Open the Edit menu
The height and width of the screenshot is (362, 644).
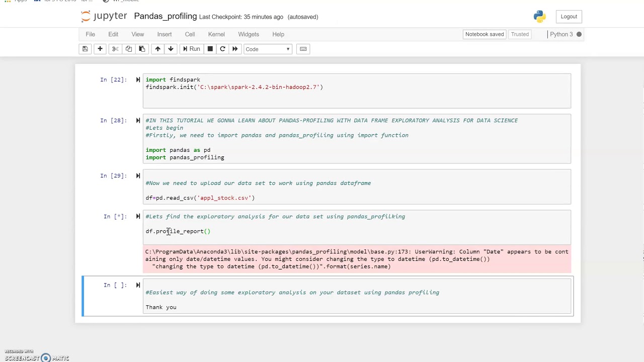coord(113,34)
